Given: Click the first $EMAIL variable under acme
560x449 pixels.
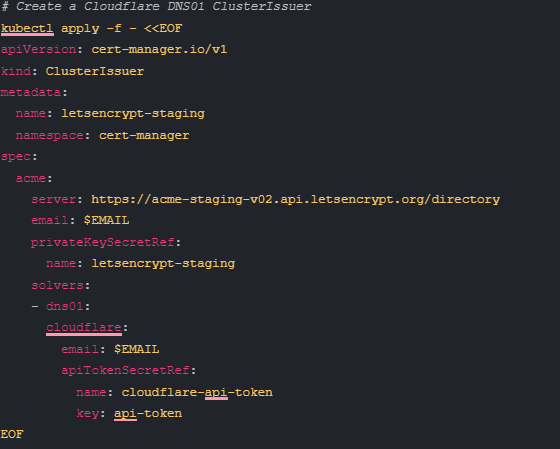Looking at the screenshot, I should (106, 221).
